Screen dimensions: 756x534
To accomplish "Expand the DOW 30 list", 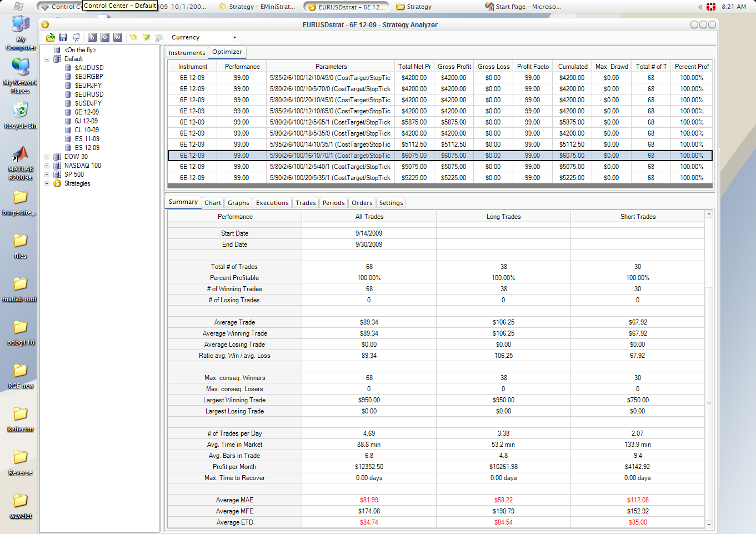I will [x=47, y=157].
